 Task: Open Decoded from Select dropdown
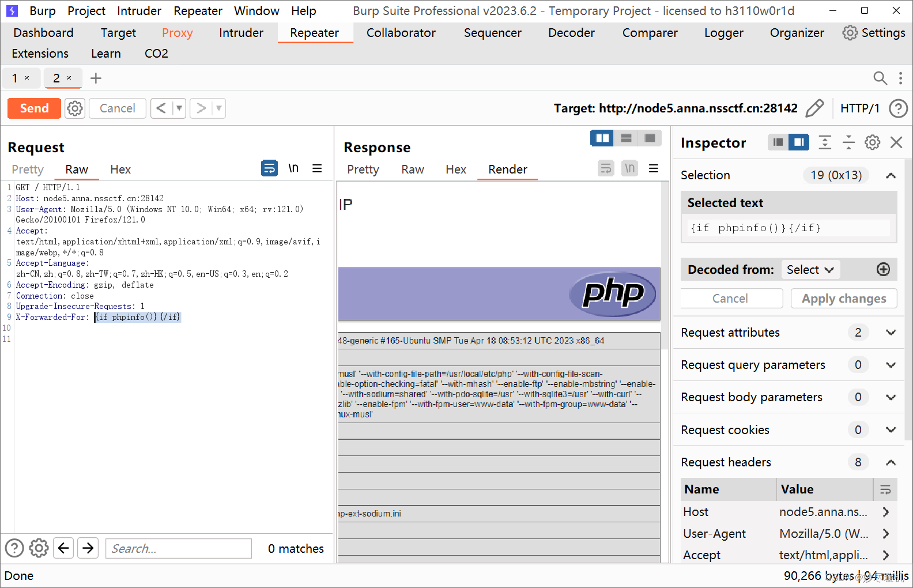tap(810, 270)
